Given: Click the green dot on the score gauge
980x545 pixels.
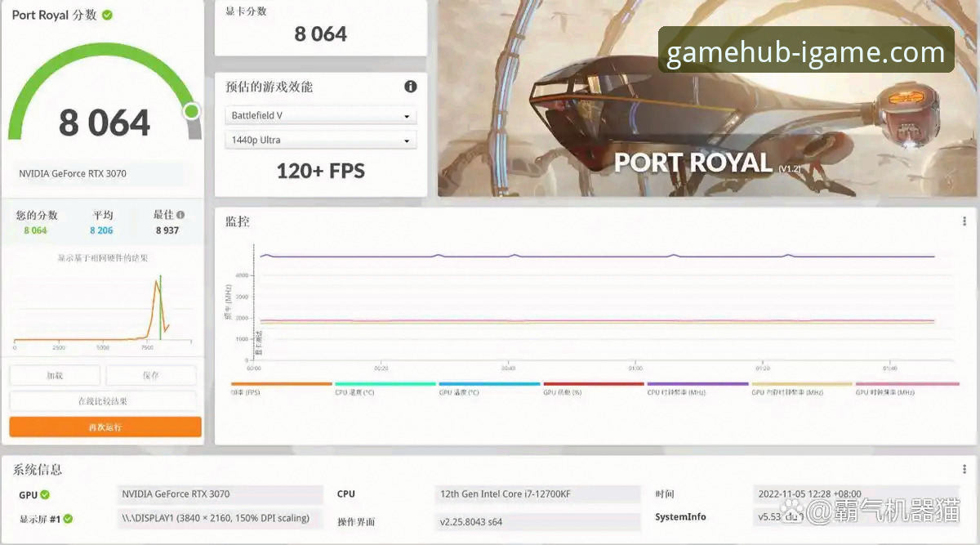Looking at the screenshot, I should (192, 111).
